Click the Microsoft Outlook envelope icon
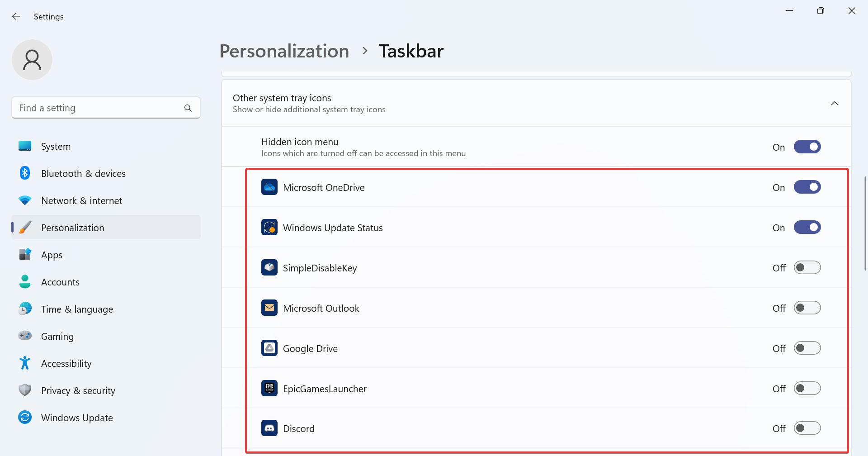This screenshot has height=456, width=868. [x=269, y=308]
